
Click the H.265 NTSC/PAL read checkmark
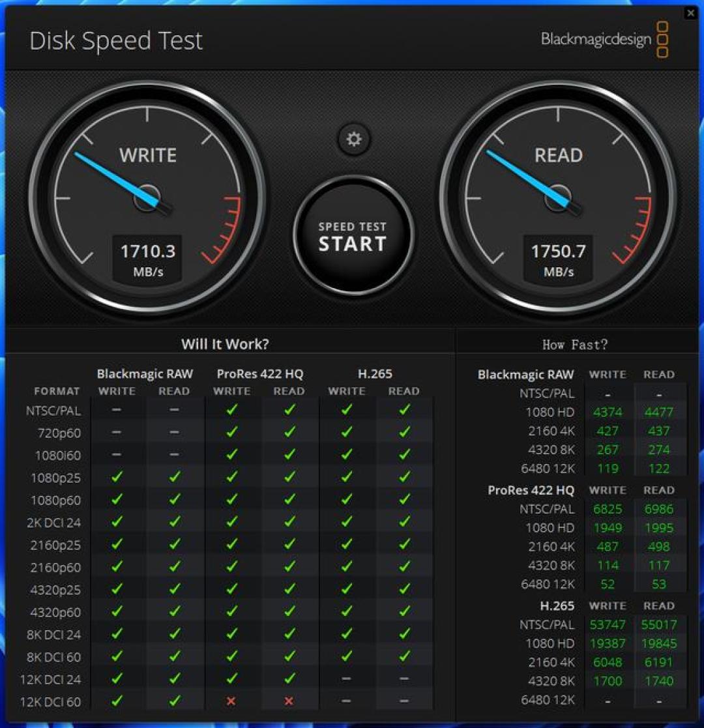(x=405, y=409)
